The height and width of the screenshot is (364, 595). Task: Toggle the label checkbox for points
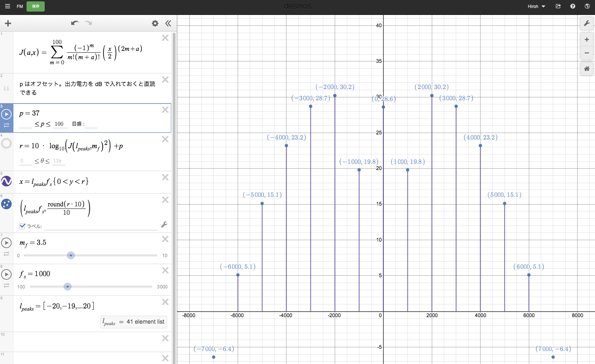click(x=22, y=226)
